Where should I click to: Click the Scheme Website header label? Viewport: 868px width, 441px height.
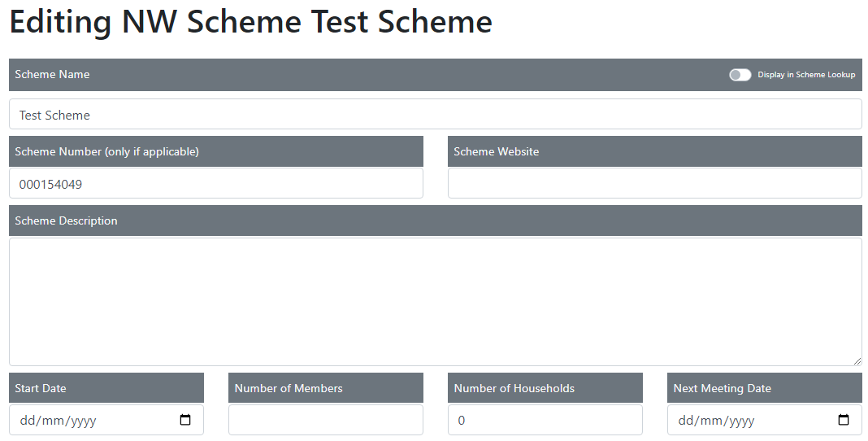[x=496, y=151]
